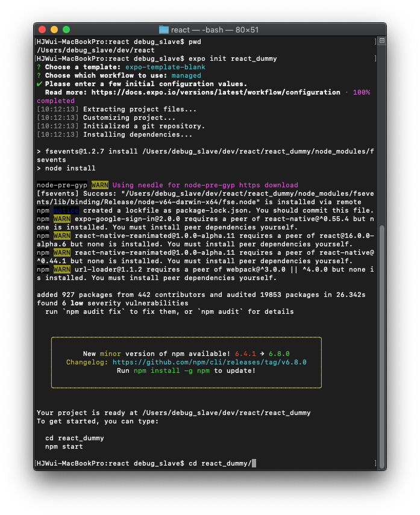Image resolution: width=420 pixels, height=515 pixels.
Task: Click the 'npm audit fix' command text
Action: pyautogui.click(x=93, y=311)
